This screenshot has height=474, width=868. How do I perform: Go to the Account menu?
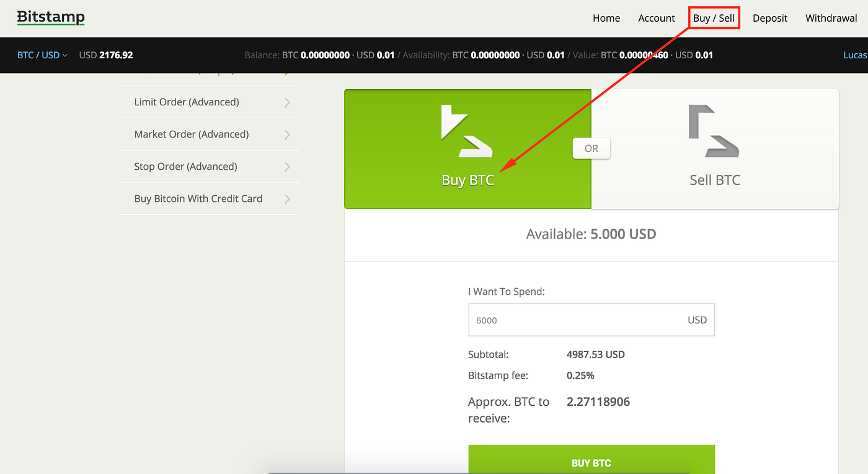657,18
